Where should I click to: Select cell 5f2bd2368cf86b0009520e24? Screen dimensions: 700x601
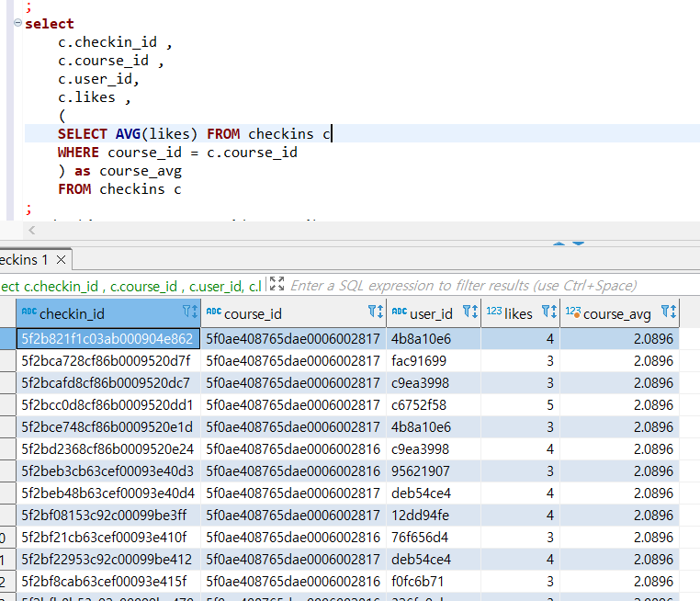point(108,449)
